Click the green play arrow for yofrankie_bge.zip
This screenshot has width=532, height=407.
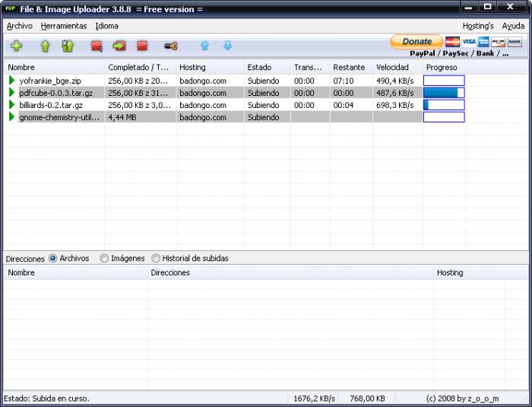12,80
